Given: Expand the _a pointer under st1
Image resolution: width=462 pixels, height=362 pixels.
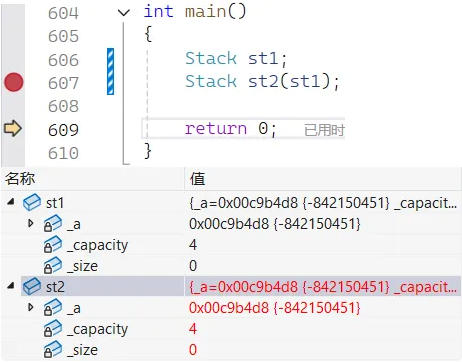Looking at the screenshot, I should 31,223.
